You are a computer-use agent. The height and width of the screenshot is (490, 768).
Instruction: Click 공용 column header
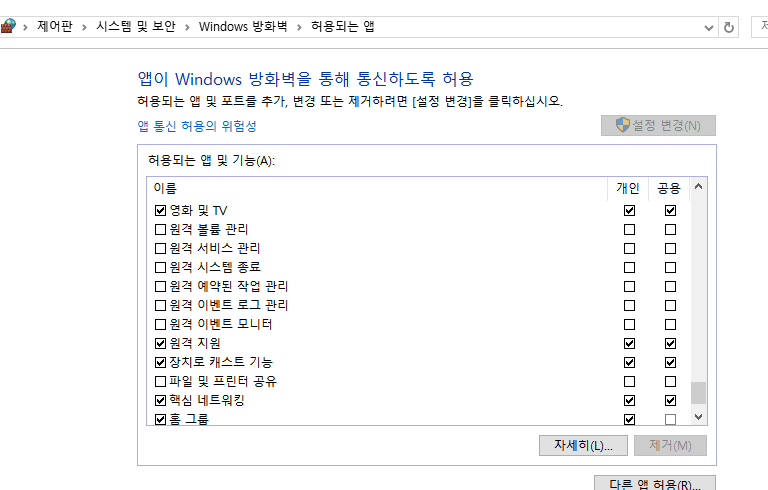(x=669, y=189)
